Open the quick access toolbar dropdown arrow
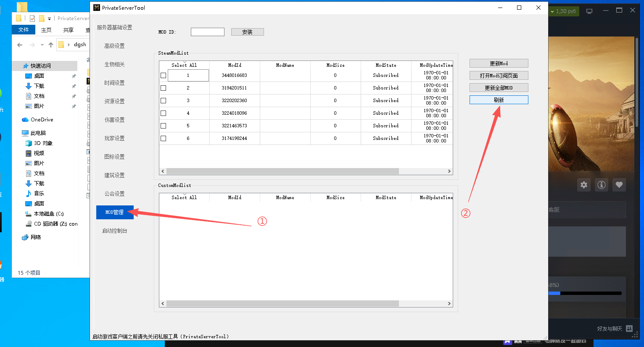Image resolution: width=644 pixels, height=347 pixels. point(49,18)
